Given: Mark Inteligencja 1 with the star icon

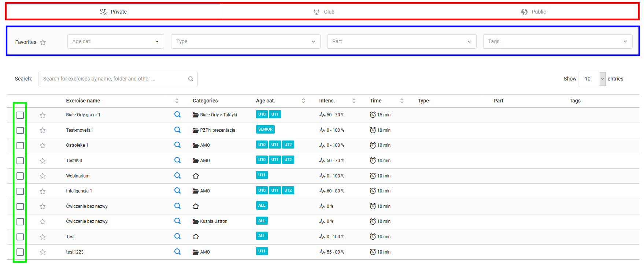Looking at the screenshot, I should (x=42, y=191).
